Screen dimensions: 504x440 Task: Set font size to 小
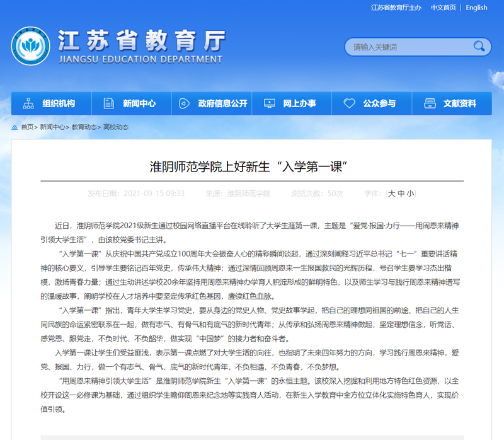tap(410, 194)
